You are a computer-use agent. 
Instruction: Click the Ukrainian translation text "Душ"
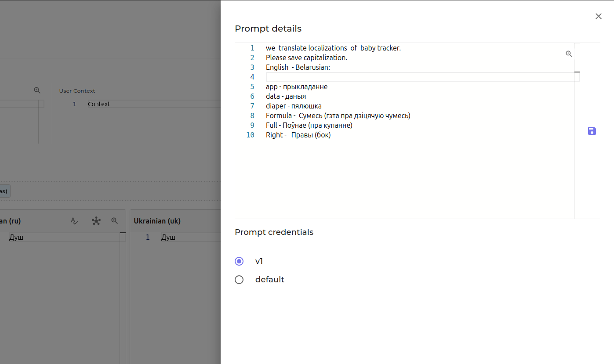tap(168, 237)
